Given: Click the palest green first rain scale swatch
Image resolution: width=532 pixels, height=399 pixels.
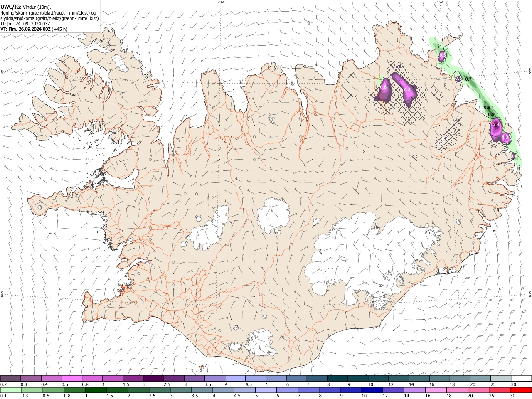Looking at the screenshot, I should click(x=11, y=390).
